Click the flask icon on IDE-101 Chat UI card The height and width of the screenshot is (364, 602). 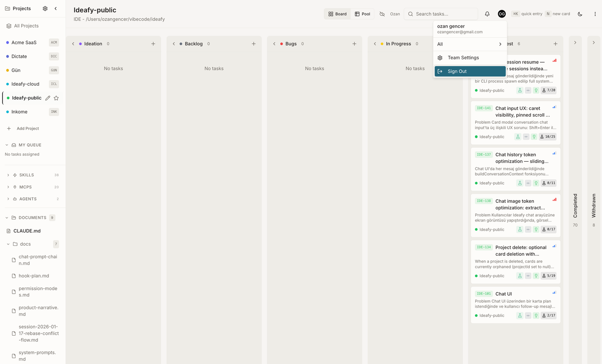pos(520,316)
